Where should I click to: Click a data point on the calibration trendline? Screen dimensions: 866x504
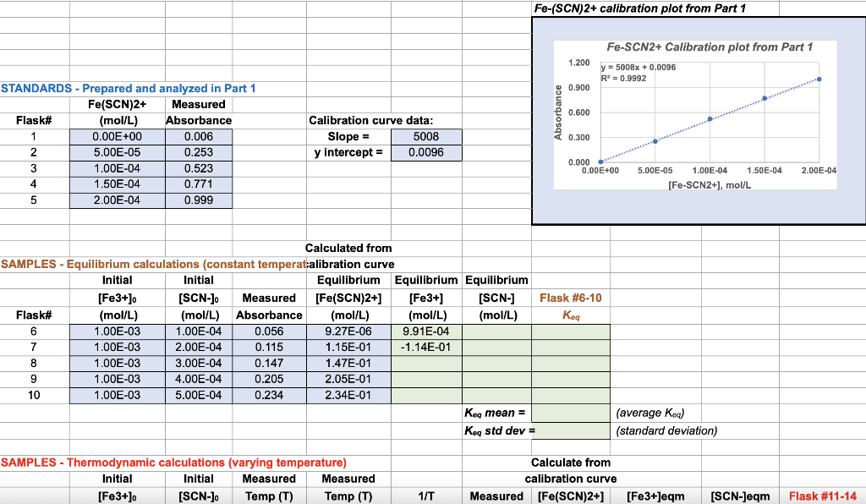(709, 119)
